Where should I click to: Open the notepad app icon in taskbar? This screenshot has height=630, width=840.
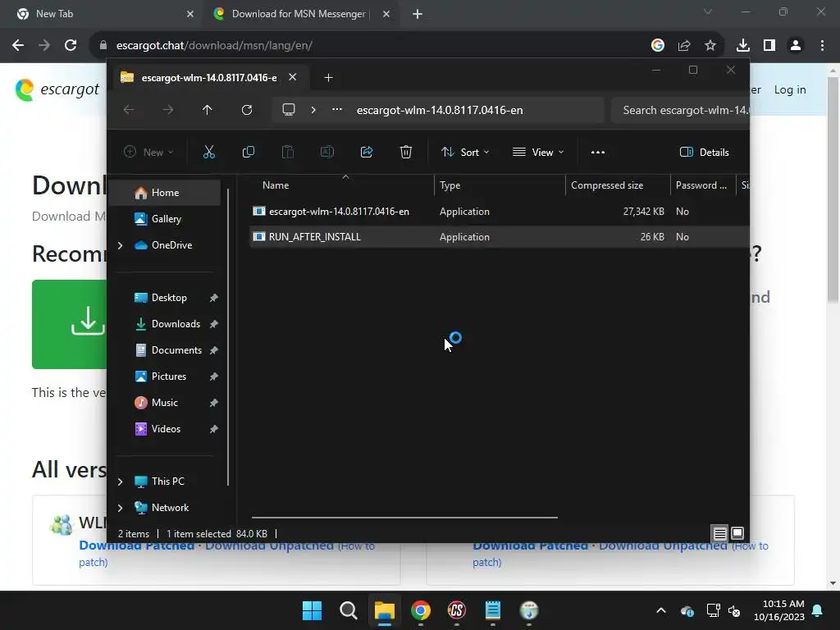[x=493, y=610]
